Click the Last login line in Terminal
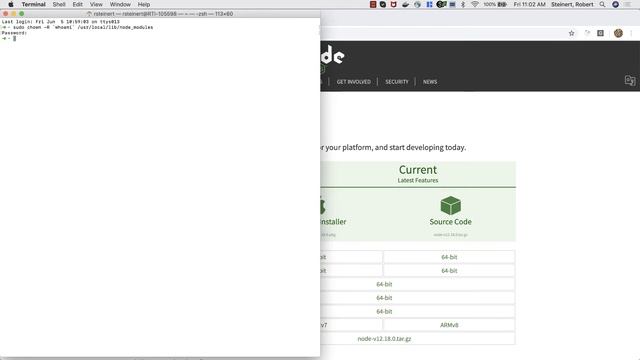Screen dimensions: 640x360 click(60, 22)
